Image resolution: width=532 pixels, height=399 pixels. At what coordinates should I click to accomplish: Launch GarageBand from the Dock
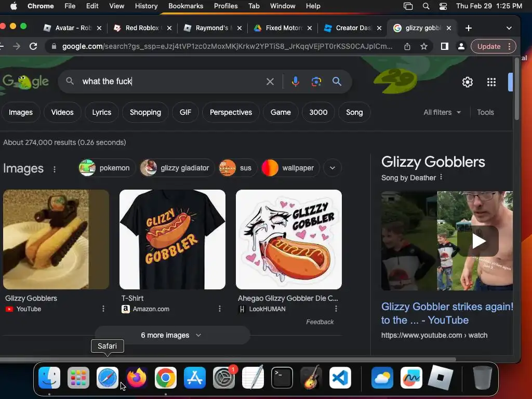point(311,378)
